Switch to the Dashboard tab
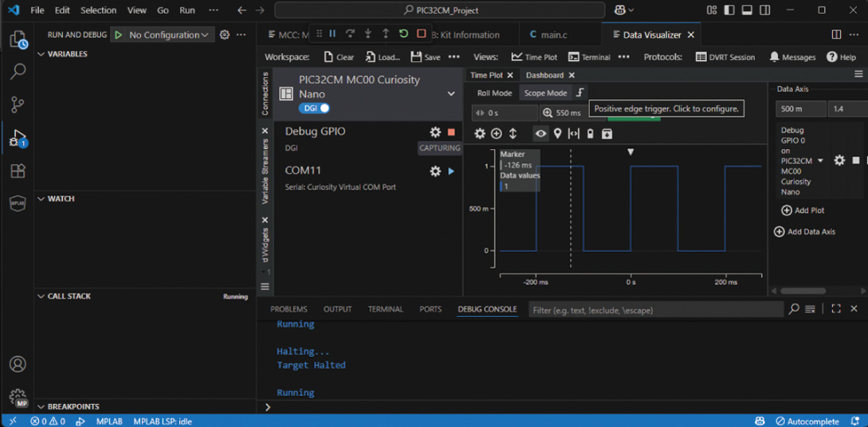Viewport: 868px width, 427px height. (545, 75)
